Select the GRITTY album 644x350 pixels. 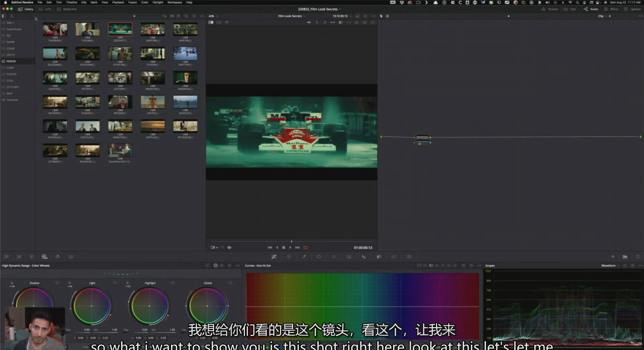[x=17, y=55]
